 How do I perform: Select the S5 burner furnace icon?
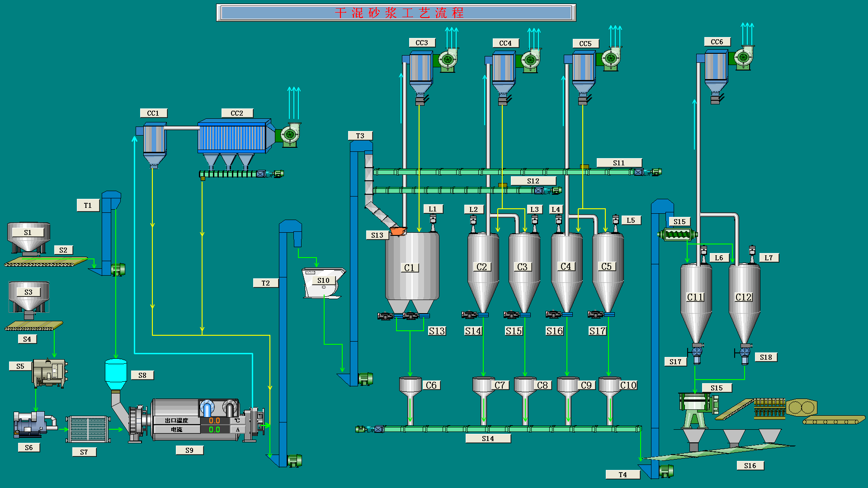coord(49,373)
